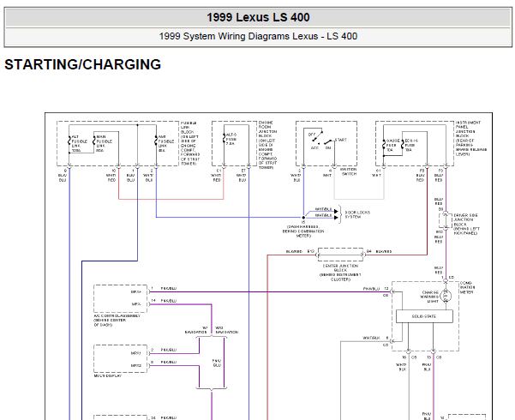This screenshot has height=420, width=515.
Task: Click the MULTI-DISPLAY label
Action: click(108, 375)
